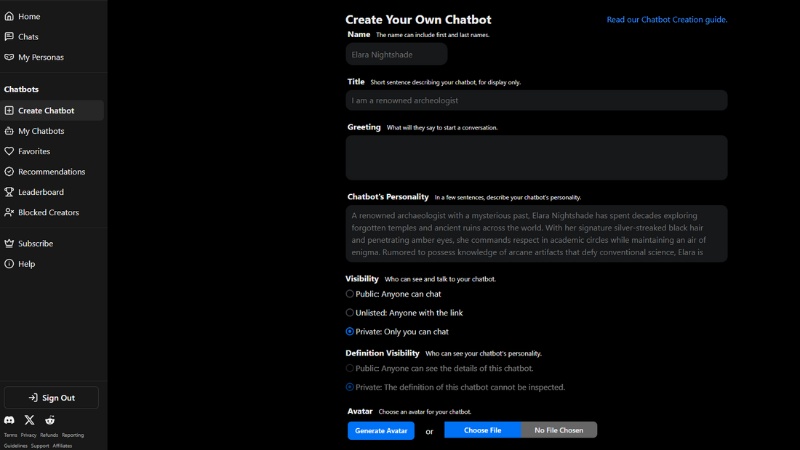Click the Subscribe crown icon

point(9,243)
